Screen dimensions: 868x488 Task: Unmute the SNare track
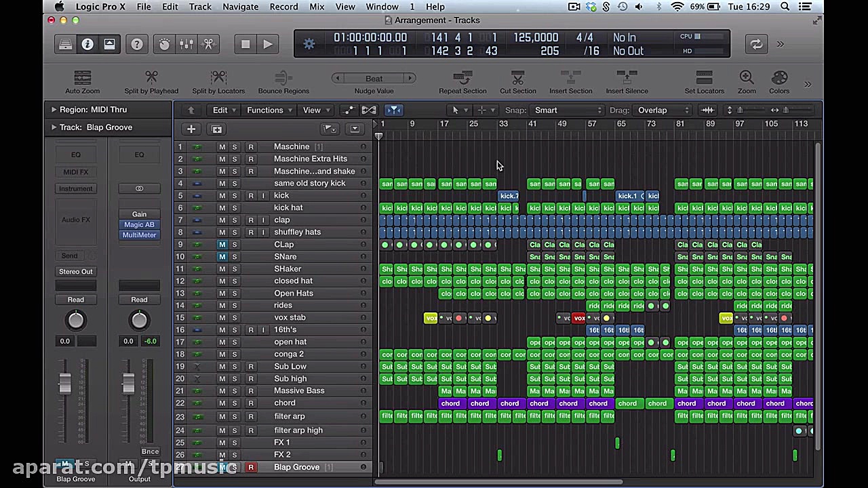pyautogui.click(x=222, y=257)
